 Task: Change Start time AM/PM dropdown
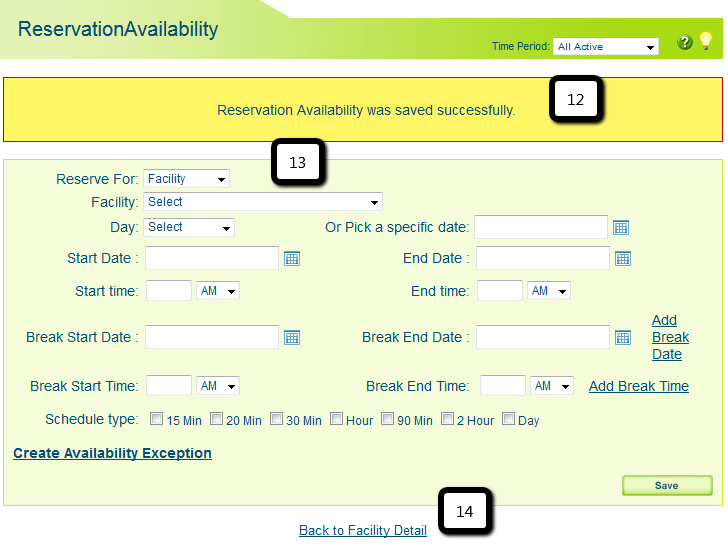tap(218, 291)
